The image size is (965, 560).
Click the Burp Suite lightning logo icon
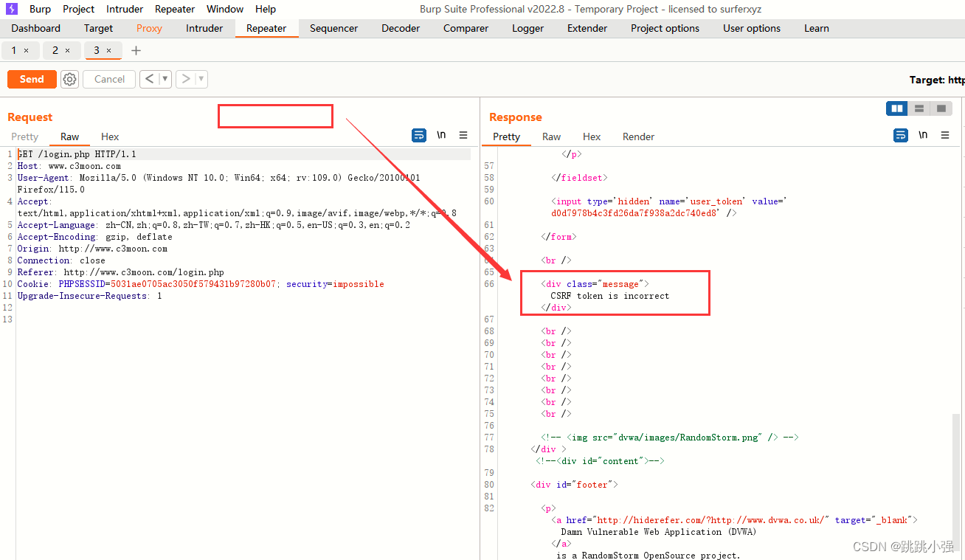(11, 9)
